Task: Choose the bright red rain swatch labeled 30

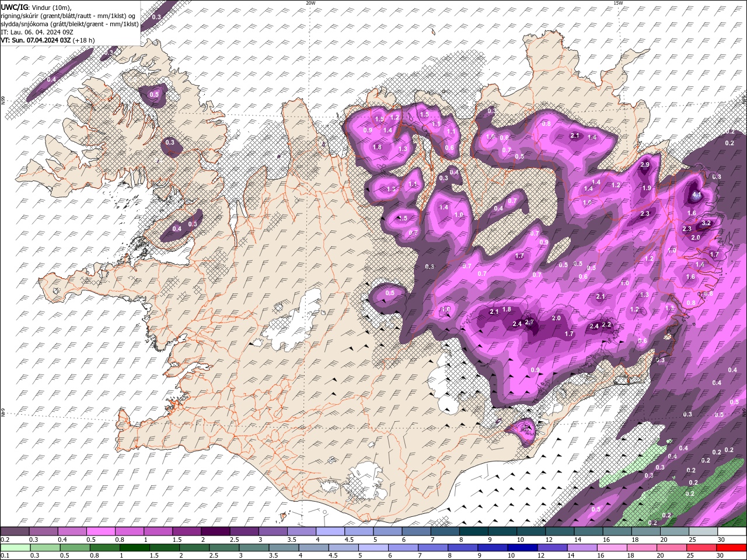Action: pyautogui.click(x=731, y=548)
